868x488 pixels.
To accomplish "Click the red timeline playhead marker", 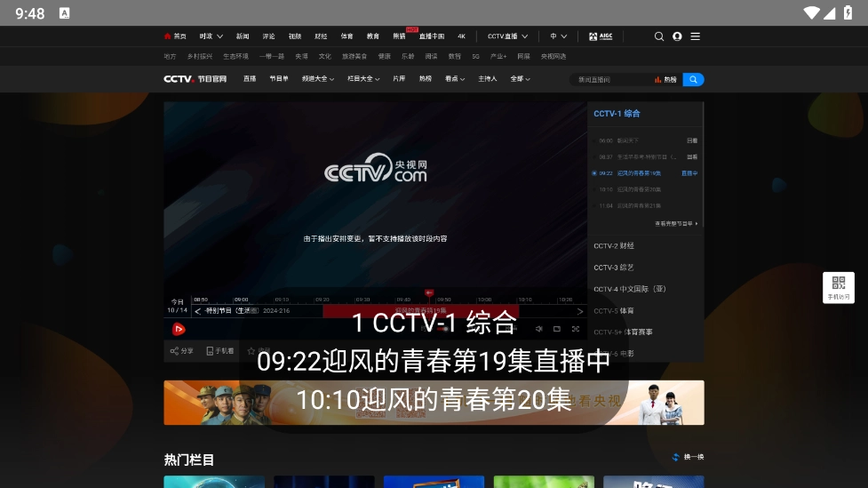I will (429, 292).
